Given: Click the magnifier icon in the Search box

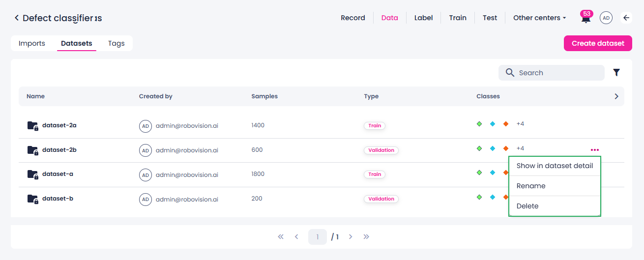Looking at the screenshot, I should 510,73.
